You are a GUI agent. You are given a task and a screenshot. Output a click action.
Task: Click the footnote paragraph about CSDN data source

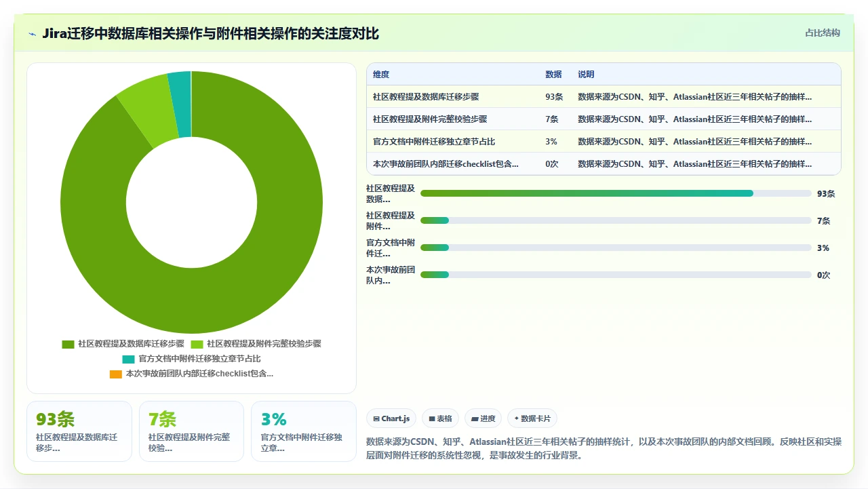(x=604, y=448)
